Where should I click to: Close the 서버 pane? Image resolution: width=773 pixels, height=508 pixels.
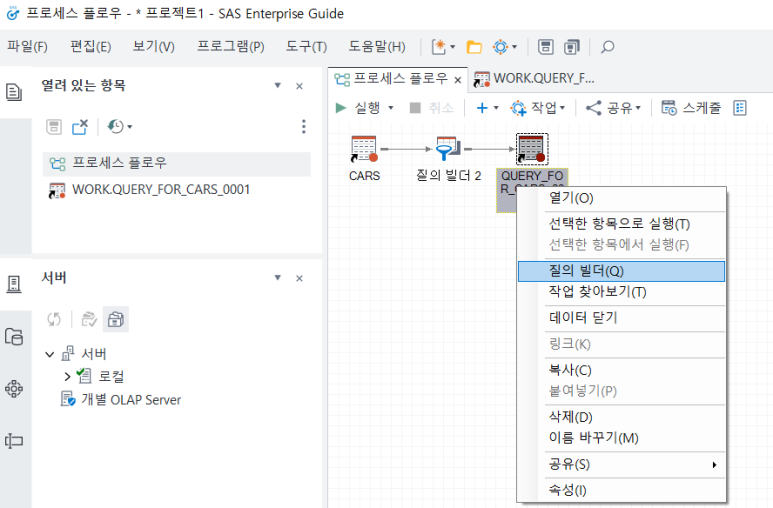coord(299,279)
